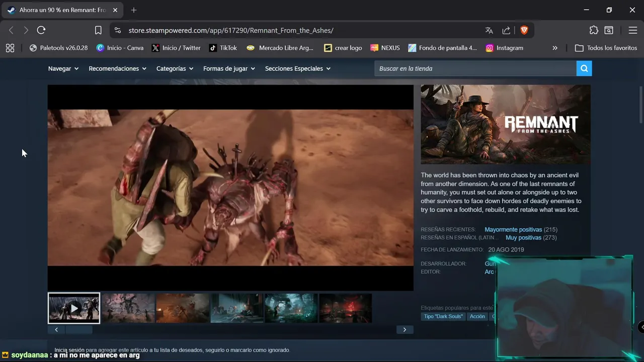Open Mercado Libre Arg bookmark
644x362 pixels.
click(280, 48)
